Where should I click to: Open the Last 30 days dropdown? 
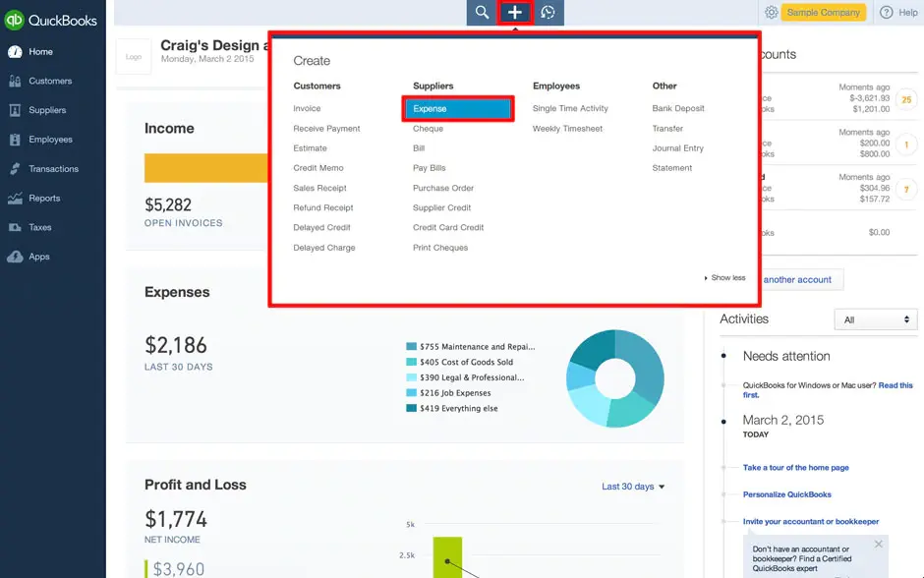click(x=633, y=487)
